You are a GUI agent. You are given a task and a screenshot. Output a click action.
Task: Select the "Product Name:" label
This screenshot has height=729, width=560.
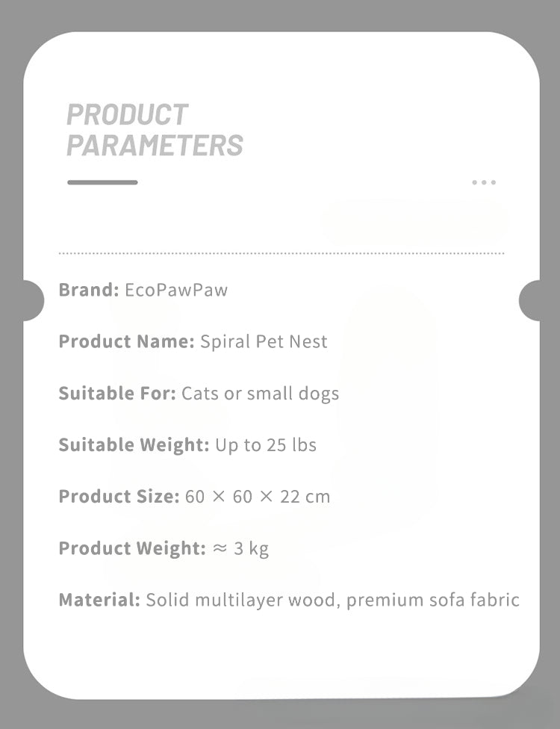tap(127, 342)
